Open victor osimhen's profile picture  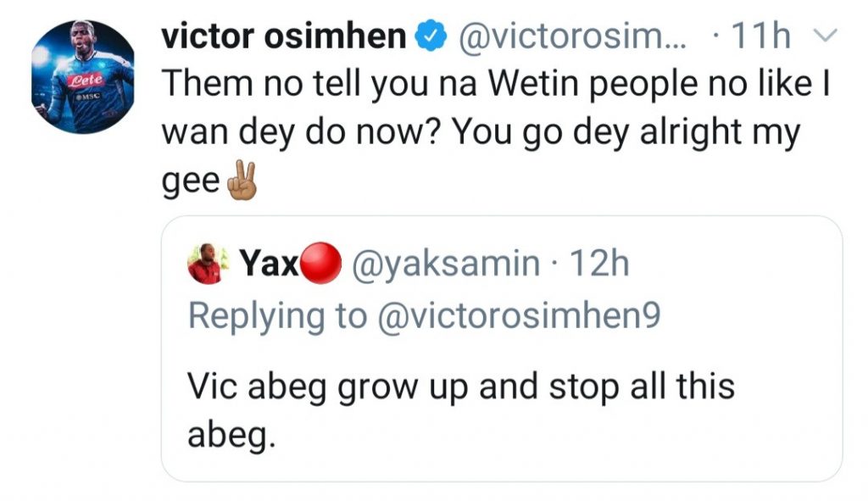point(82,76)
